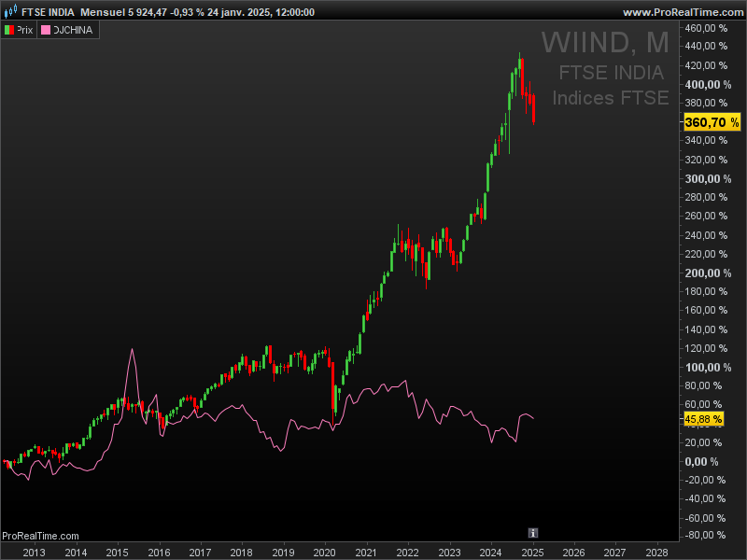Click the -80,00 % scale value
The image size is (747, 560).
705,535
